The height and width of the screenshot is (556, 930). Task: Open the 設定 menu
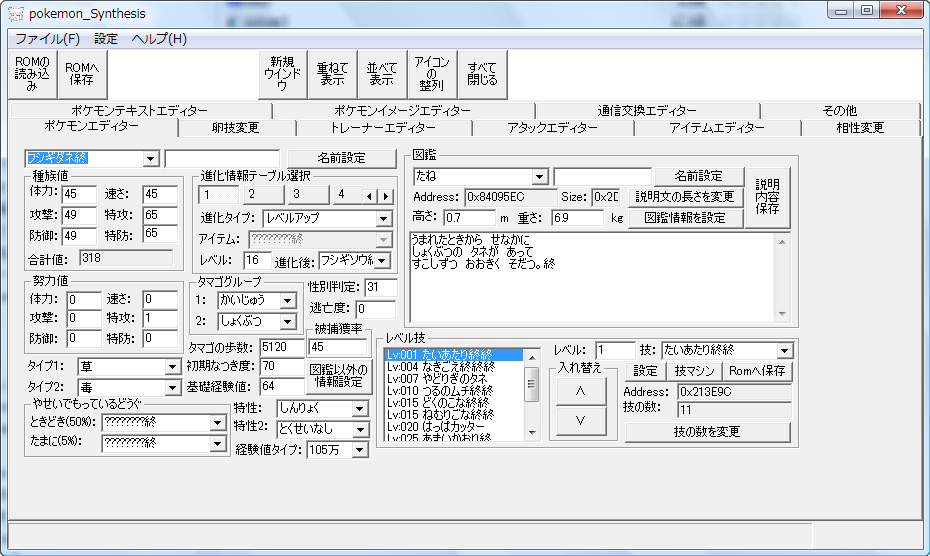tap(106, 39)
